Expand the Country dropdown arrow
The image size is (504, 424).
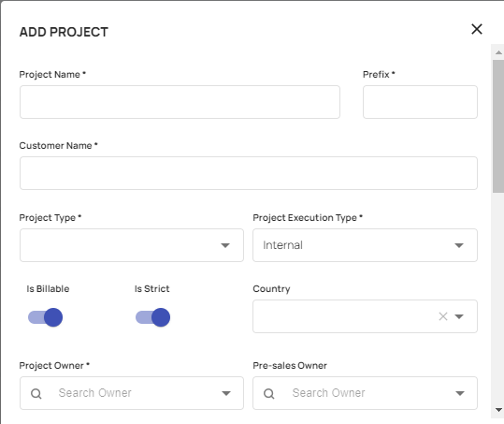(x=459, y=316)
